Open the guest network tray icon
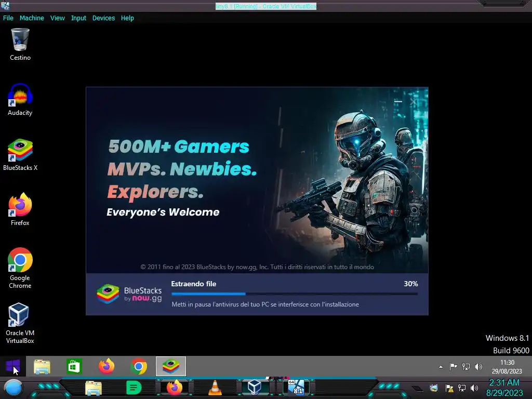 pyautogui.click(x=466, y=366)
